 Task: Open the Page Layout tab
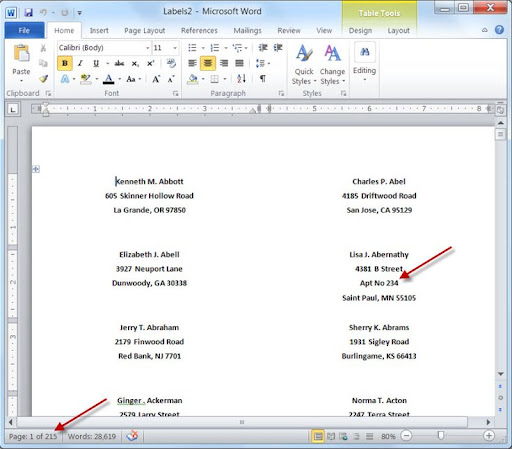point(145,31)
